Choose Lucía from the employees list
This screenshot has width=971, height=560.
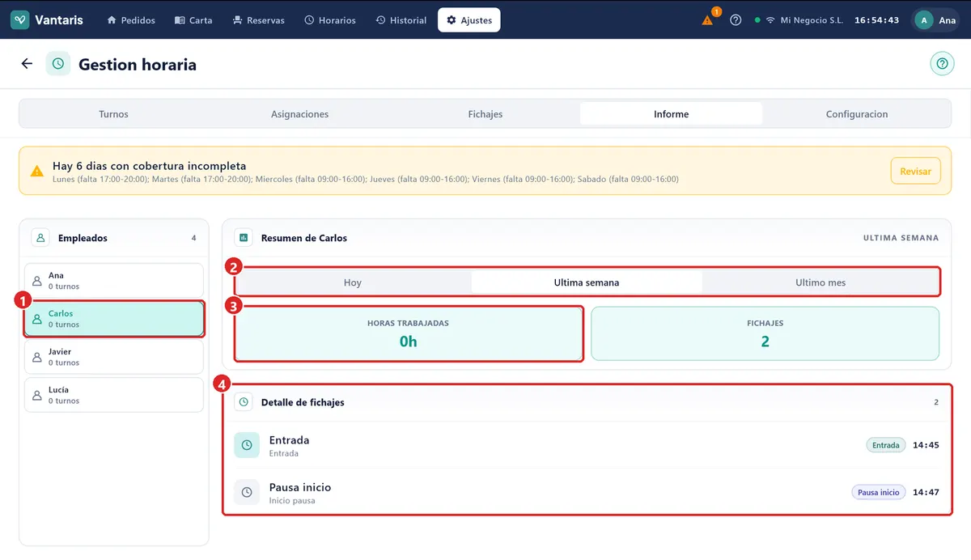[x=113, y=395]
